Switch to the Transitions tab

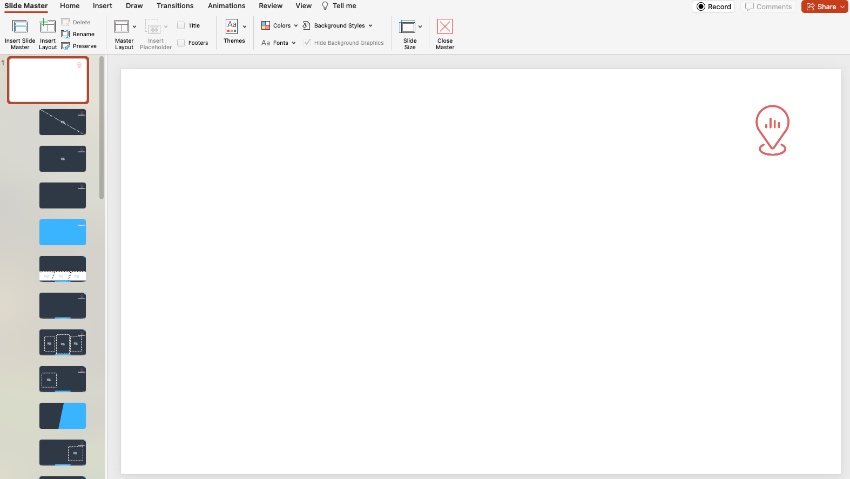[175, 5]
